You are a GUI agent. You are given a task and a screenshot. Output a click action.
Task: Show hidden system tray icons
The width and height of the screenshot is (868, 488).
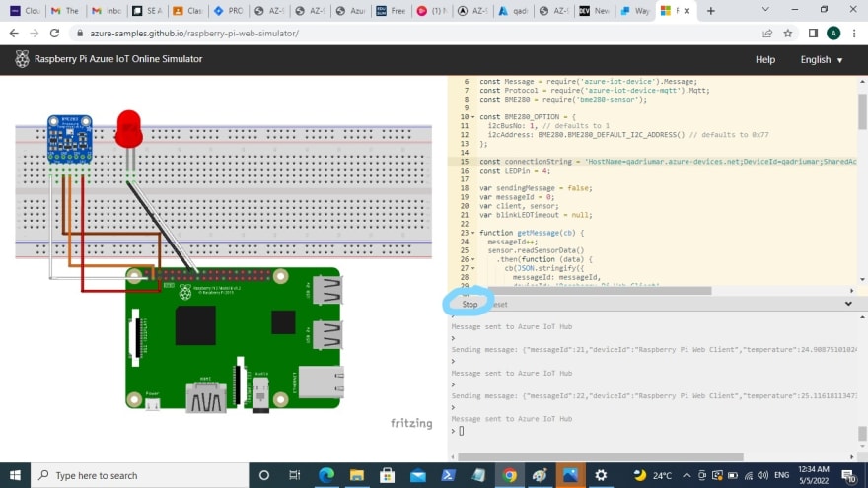point(687,475)
